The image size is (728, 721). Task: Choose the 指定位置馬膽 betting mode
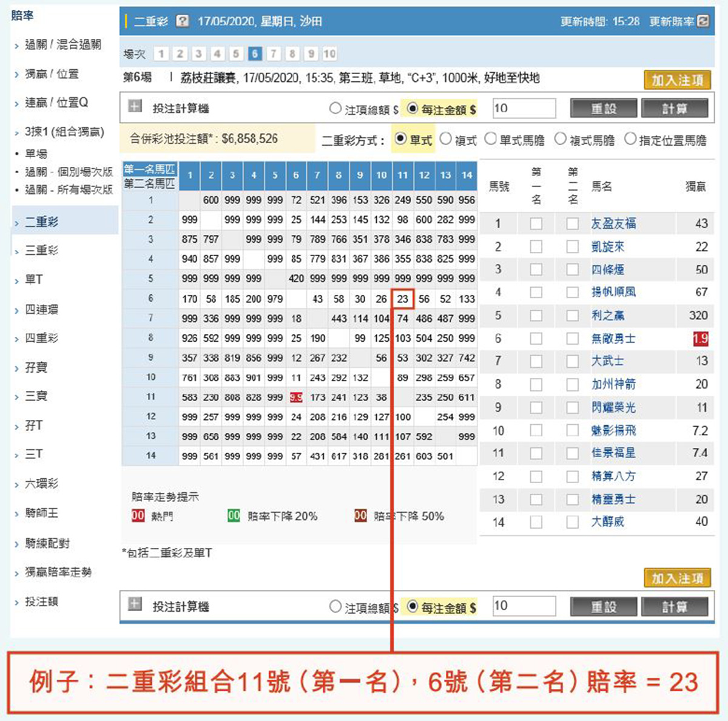(631, 138)
